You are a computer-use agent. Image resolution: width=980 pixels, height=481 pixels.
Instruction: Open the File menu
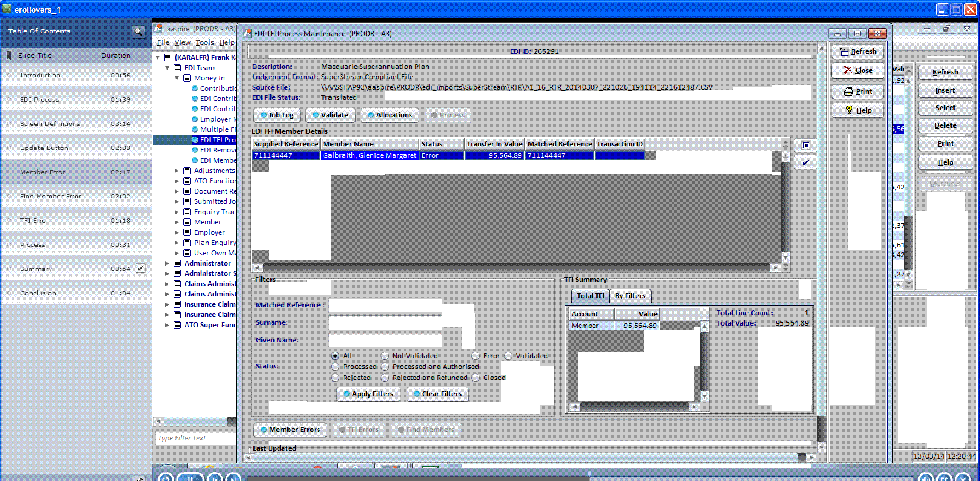pyautogui.click(x=163, y=43)
